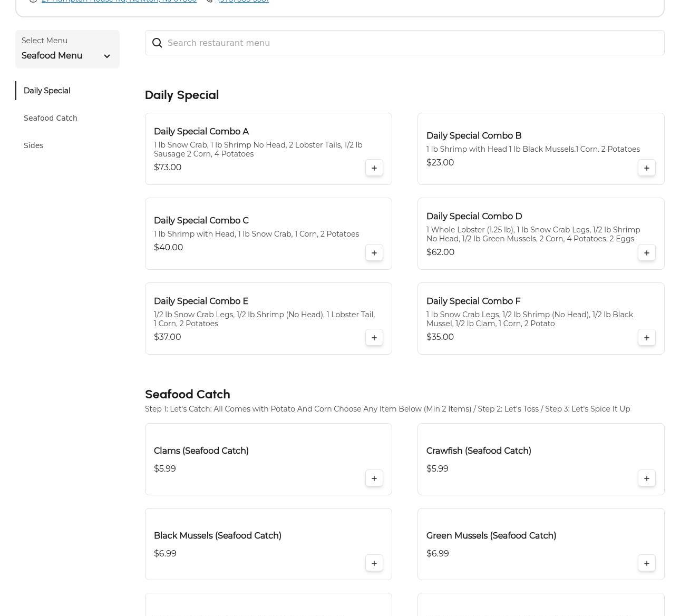Click the restaurant phone number link

pyautogui.click(x=243, y=2)
